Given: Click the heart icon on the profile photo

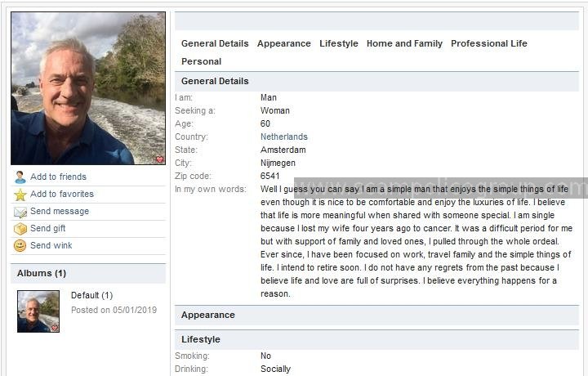Looking at the screenshot, I should coord(160,159).
